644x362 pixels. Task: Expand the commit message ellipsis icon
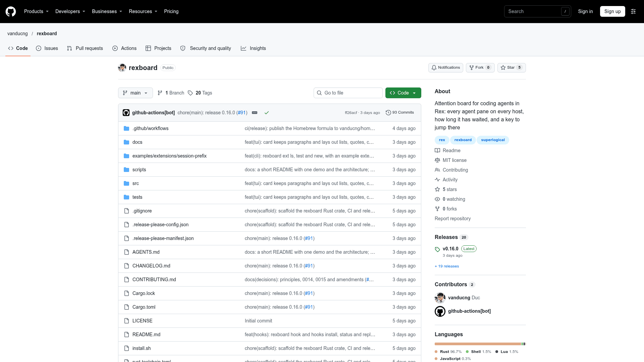[x=255, y=113]
